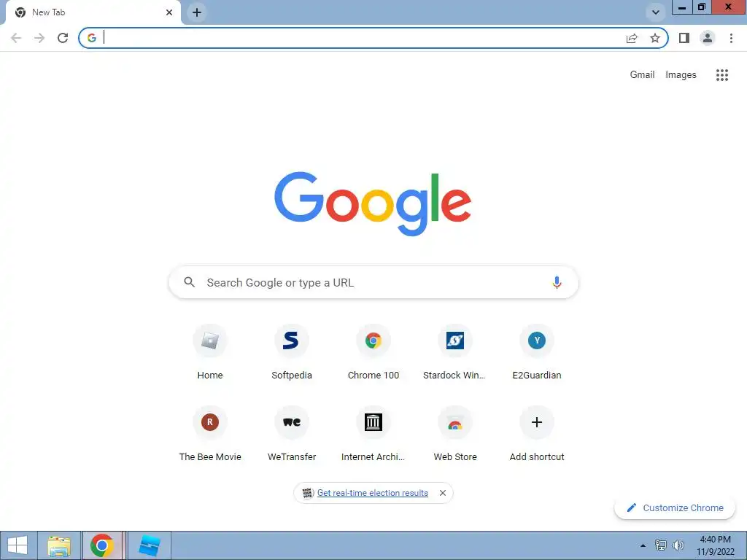Screen dimensions: 747x560
Task: Open Google Images link
Action: pyautogui.click(x=681, y=75)
